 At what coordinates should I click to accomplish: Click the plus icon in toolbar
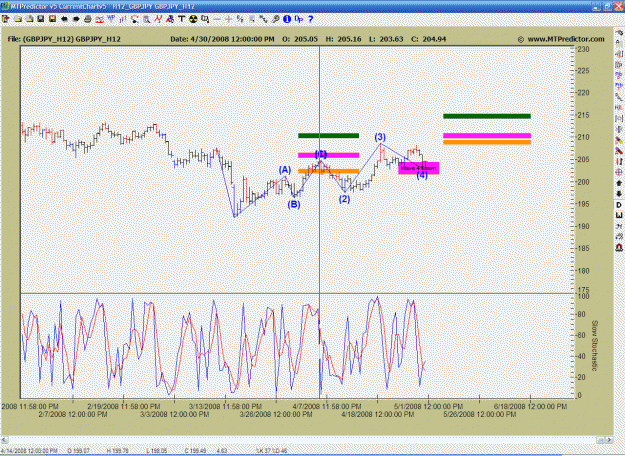(229, 19)
